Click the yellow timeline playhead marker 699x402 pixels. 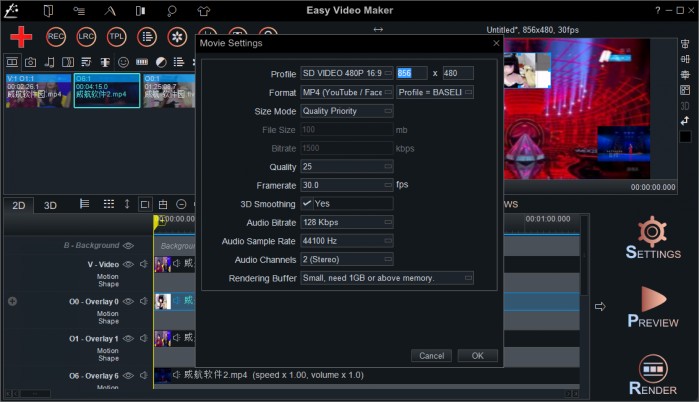pyautogui.click(x=159, y=222)
